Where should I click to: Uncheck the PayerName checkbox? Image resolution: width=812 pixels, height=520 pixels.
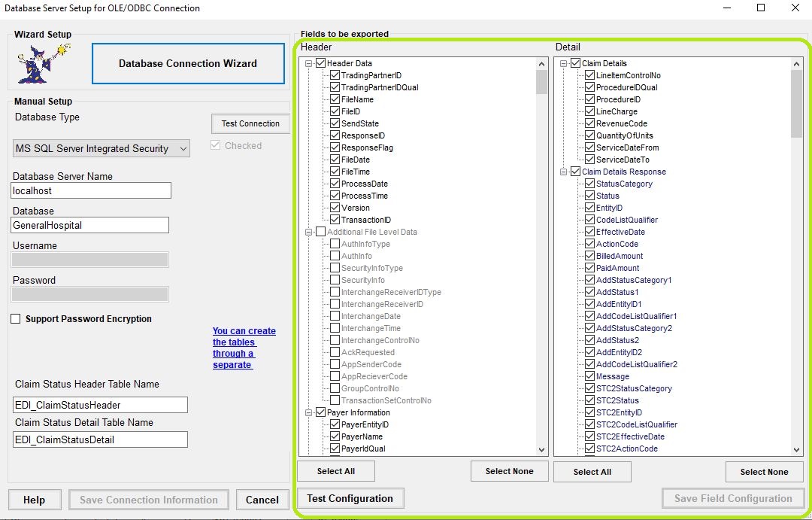335,436
